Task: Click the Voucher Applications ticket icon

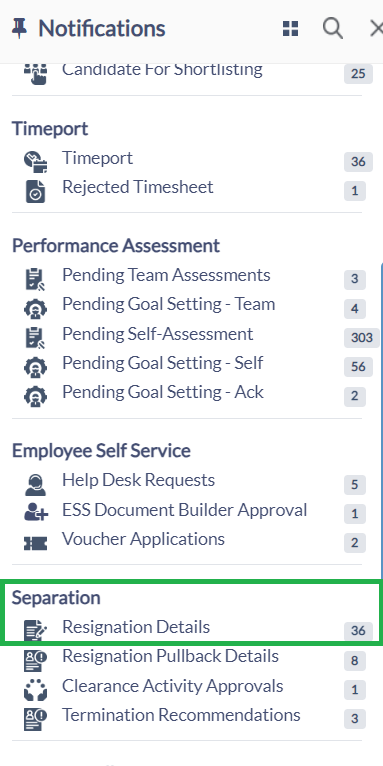Action: click(36, 543)
